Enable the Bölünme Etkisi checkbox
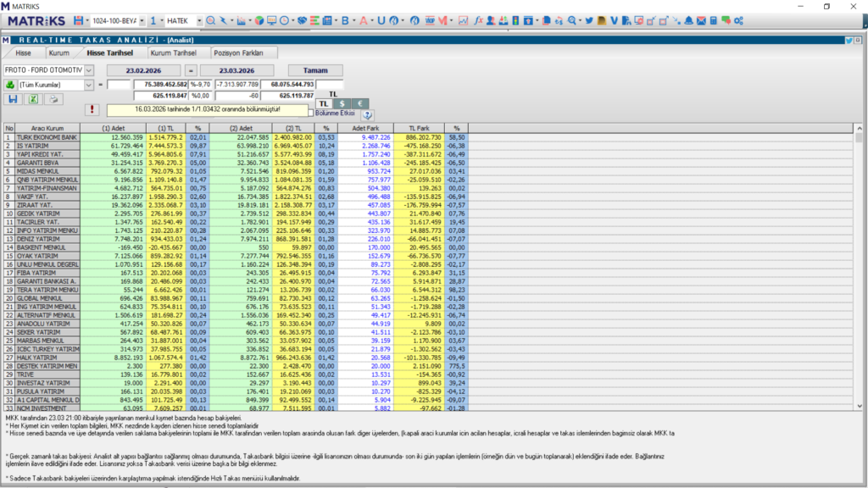 pyautogui.click(x=310, y=113)
